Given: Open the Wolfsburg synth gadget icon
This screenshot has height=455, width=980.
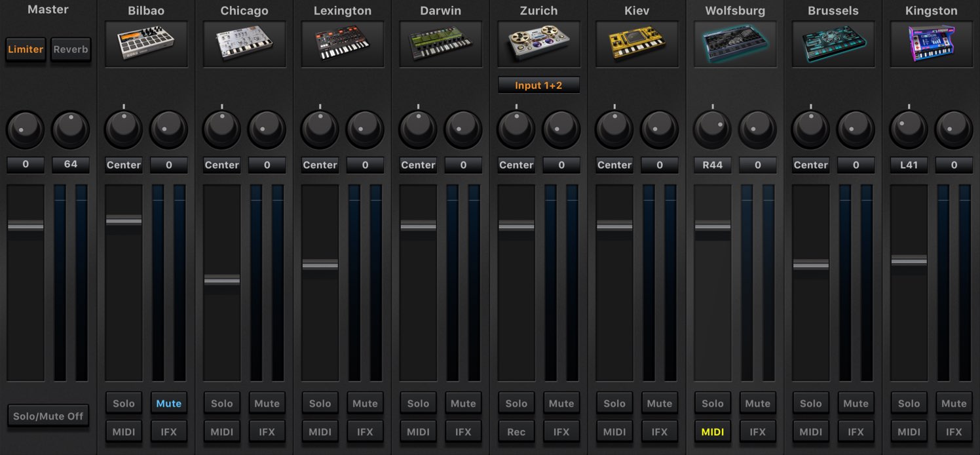Looking at the screenshot, I should 735,44.
